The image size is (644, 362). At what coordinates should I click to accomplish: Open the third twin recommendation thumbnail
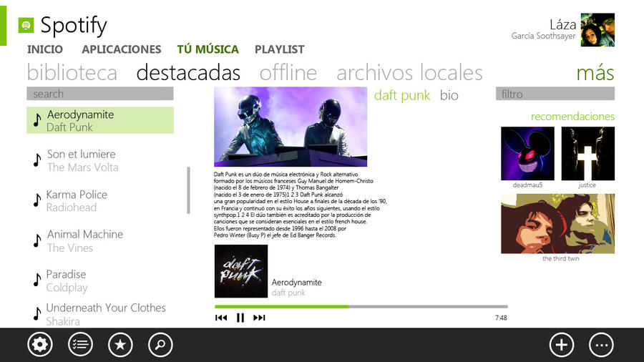tap(557, 224)
